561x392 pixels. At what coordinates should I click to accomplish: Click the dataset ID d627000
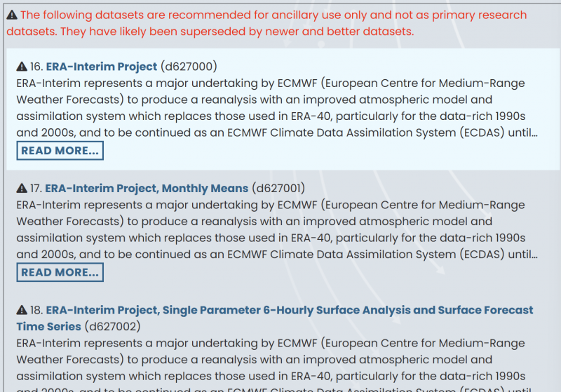click(x=189, y=67)
